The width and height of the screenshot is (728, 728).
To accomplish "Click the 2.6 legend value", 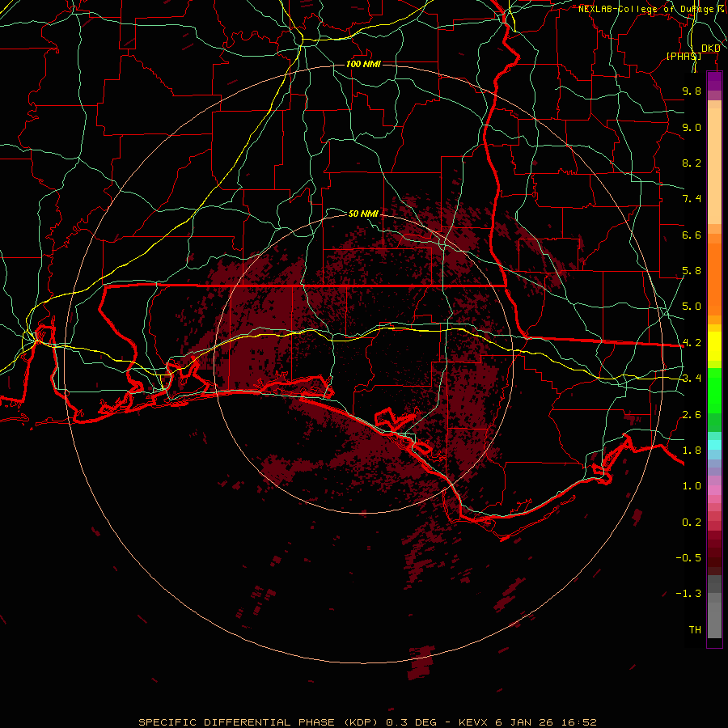I will [x=692, y=415].
